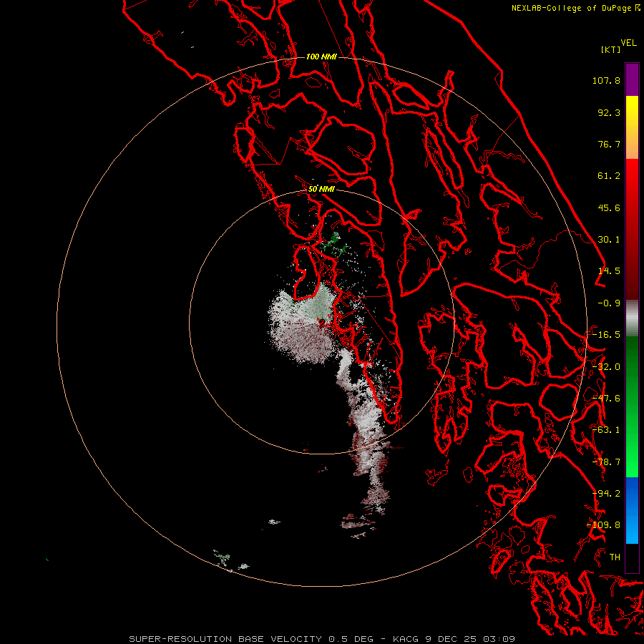Pick the purple segment of the velocity color bar
The width and height of the screenshot is (644, 644).
point(632,79)
